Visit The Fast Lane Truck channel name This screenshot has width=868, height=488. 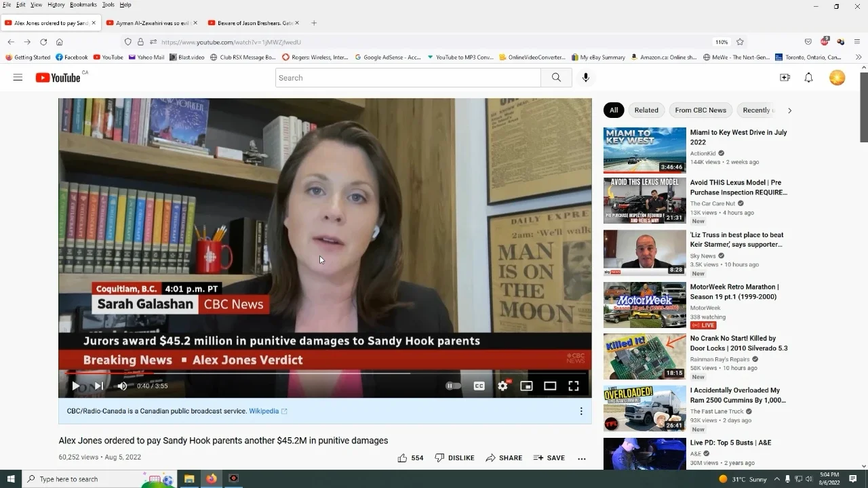click(x=717, y=411)
